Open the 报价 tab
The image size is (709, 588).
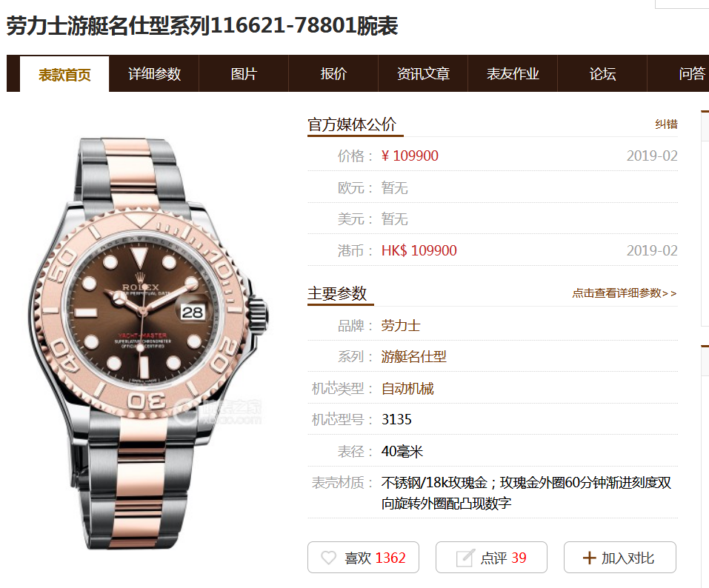(x=333, y=73)
